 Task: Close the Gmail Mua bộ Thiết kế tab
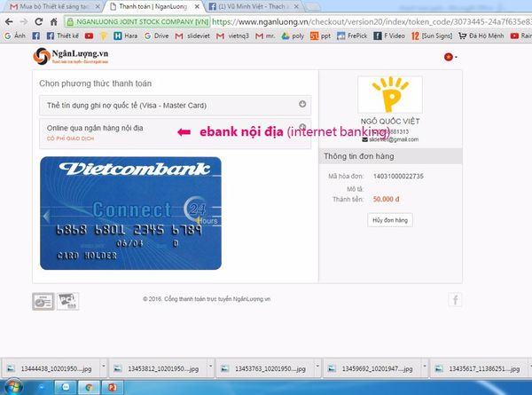(x=98, y=6)
